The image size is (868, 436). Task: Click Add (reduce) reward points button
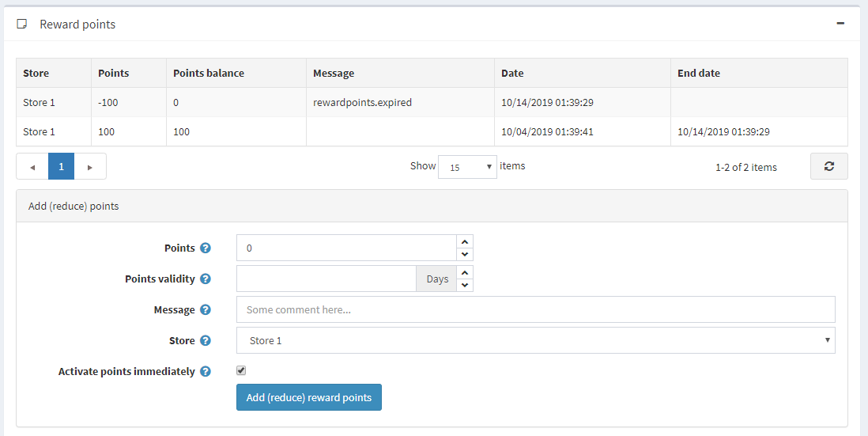[308, 397]
